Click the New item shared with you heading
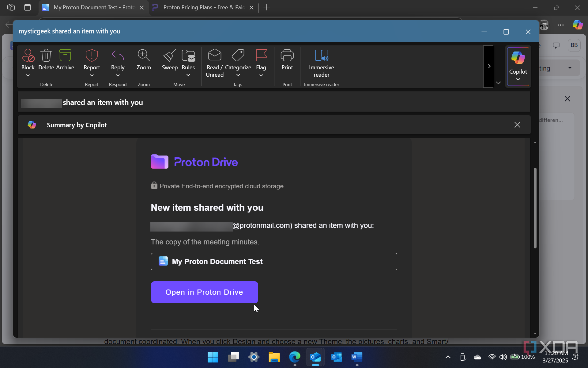588x368 pixels. (x=207, y=208)
